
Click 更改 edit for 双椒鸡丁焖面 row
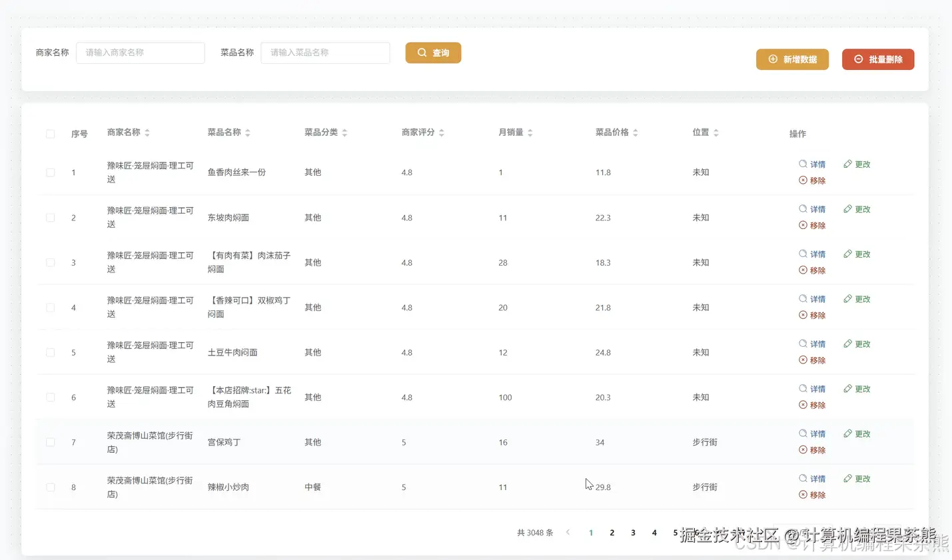coord(857,299)
